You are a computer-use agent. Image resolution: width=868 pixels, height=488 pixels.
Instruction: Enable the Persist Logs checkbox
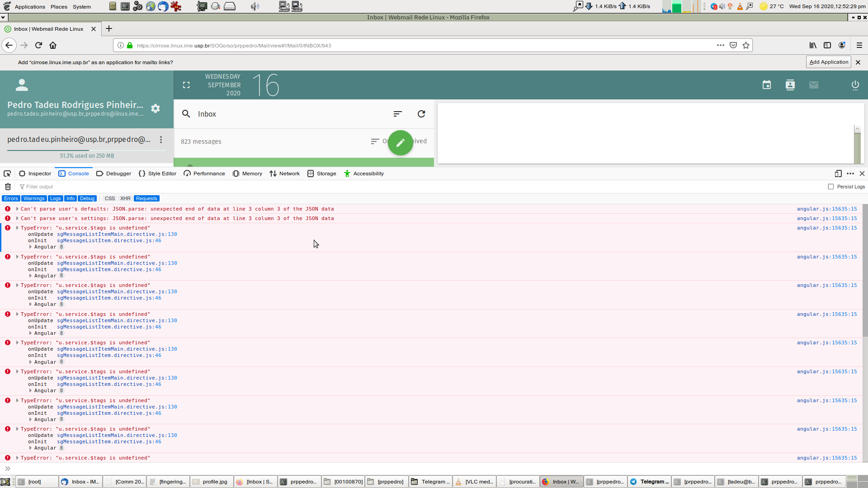tap(831, 187)
